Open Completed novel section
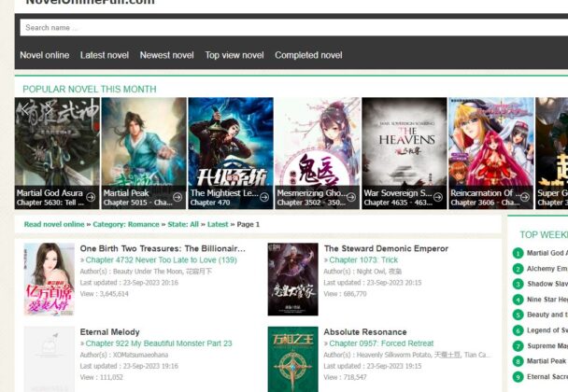This screenshot has height=392, width=568. 308,55
